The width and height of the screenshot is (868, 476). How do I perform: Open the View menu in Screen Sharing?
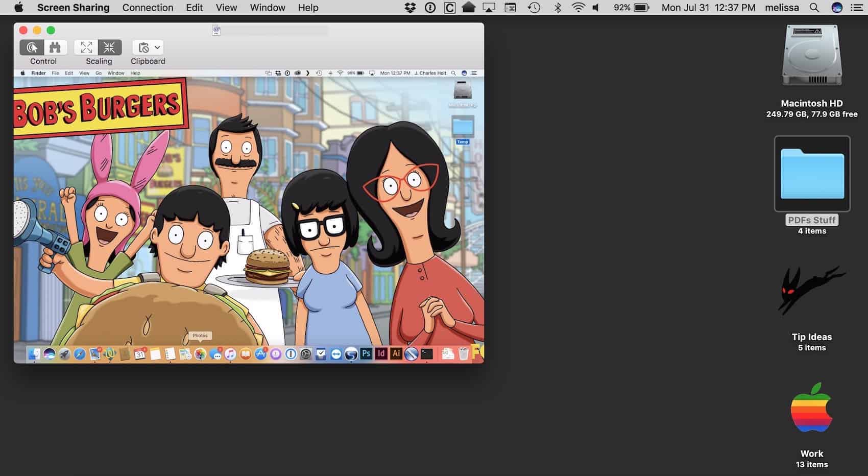[226, 8]
